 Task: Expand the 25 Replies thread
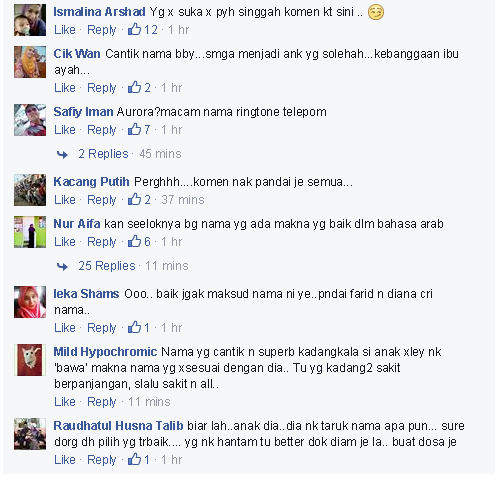coord(107,266)
